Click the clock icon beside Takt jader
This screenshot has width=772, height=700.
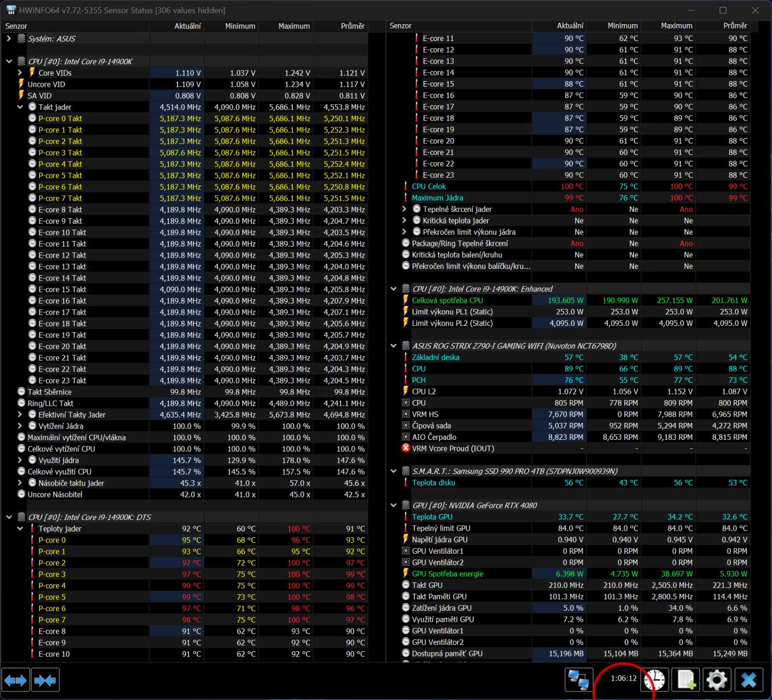click(32, 107)
